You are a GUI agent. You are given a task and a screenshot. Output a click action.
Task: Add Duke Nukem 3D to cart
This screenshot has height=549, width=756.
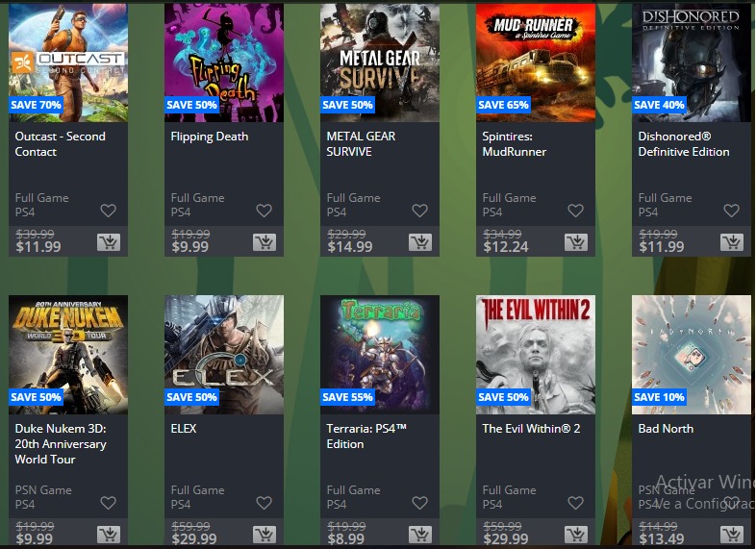109,534
